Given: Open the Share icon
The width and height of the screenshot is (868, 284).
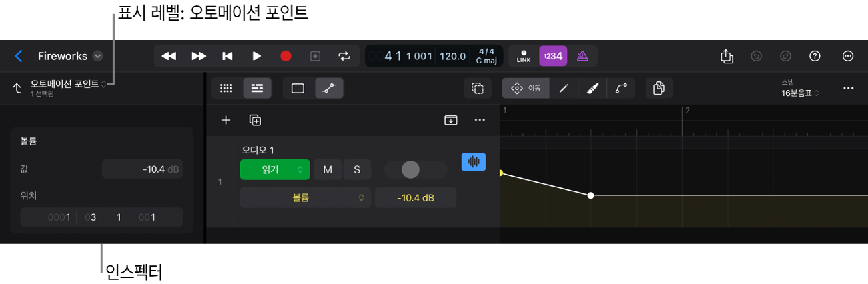Looking at the screenshot, I should 727,56.
